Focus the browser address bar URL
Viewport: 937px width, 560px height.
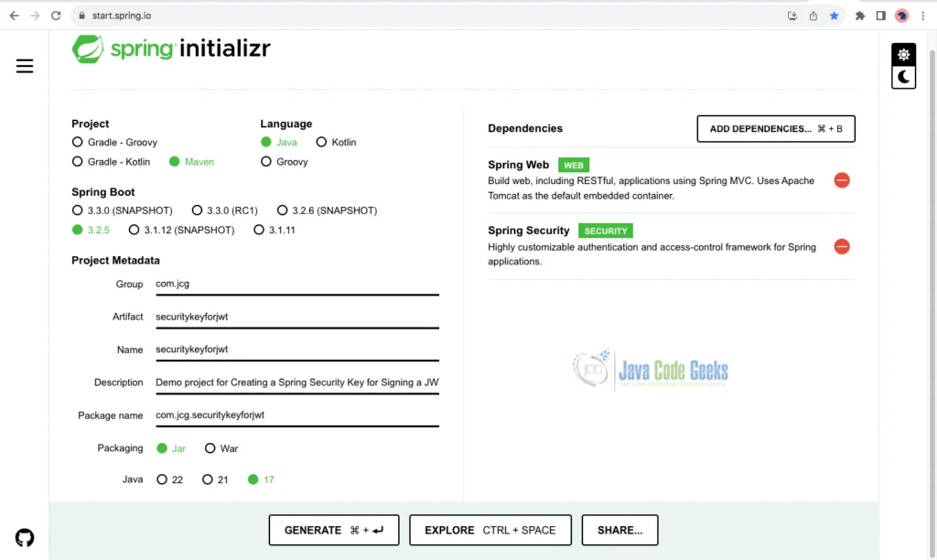(122, 16)
